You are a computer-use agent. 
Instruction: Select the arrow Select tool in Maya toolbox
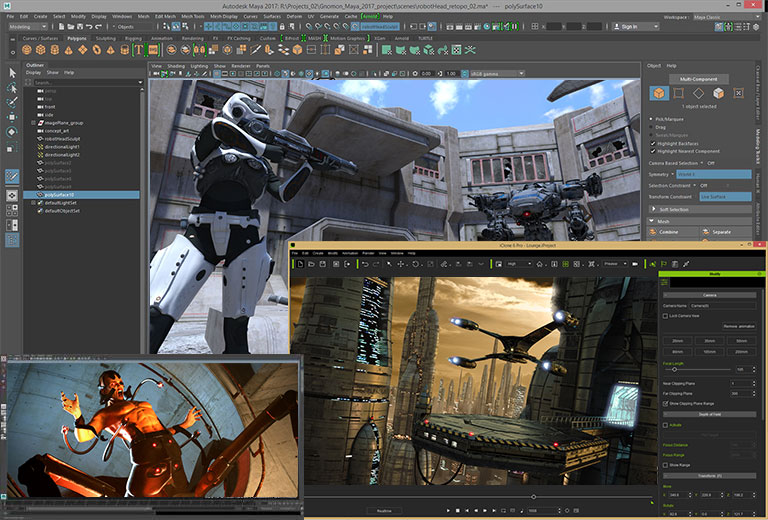point(13,73)
